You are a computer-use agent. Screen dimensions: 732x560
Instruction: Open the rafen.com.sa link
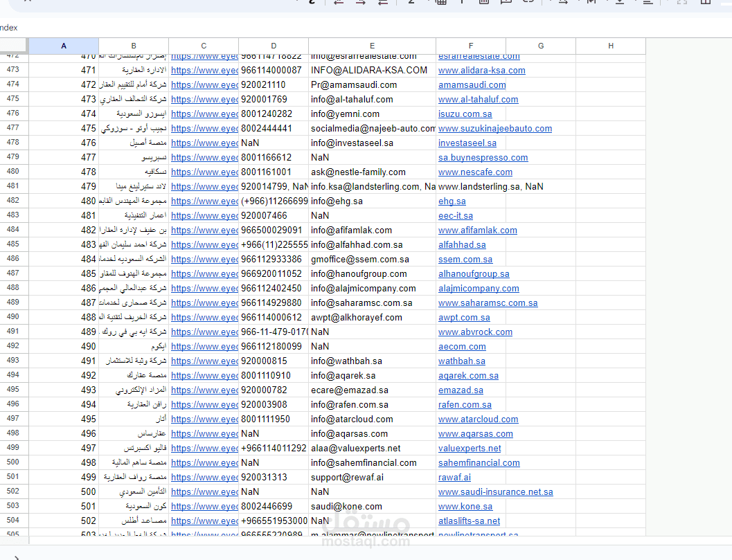465,405
